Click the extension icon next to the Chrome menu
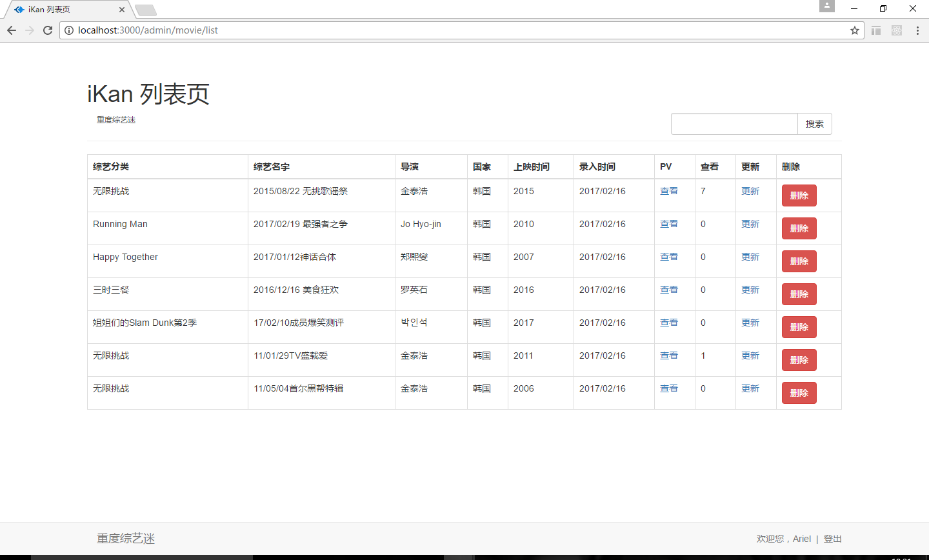929x560 pixels. [897, 30]
